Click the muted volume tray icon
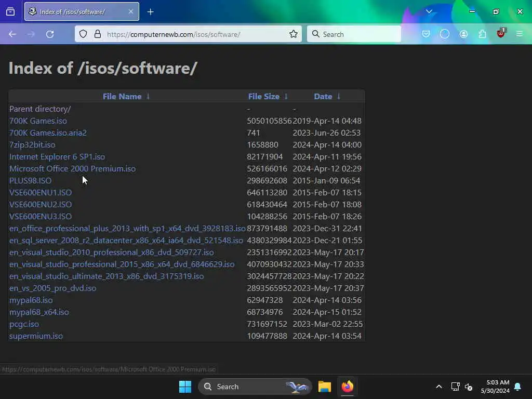The height and width of the screenshot is (399, 532). point(469,387)
